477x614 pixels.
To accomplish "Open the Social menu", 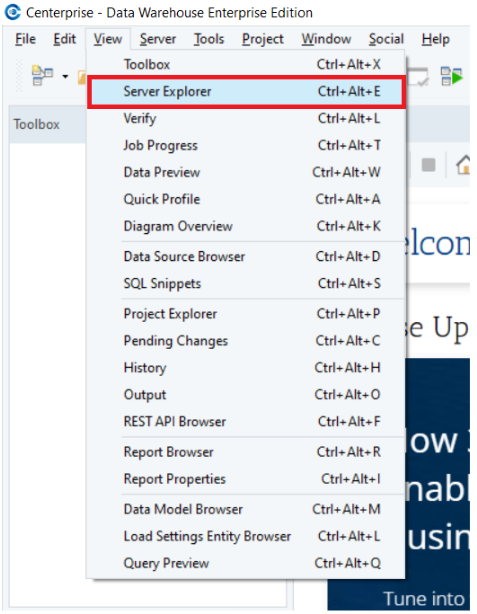I will pos(386,39).
